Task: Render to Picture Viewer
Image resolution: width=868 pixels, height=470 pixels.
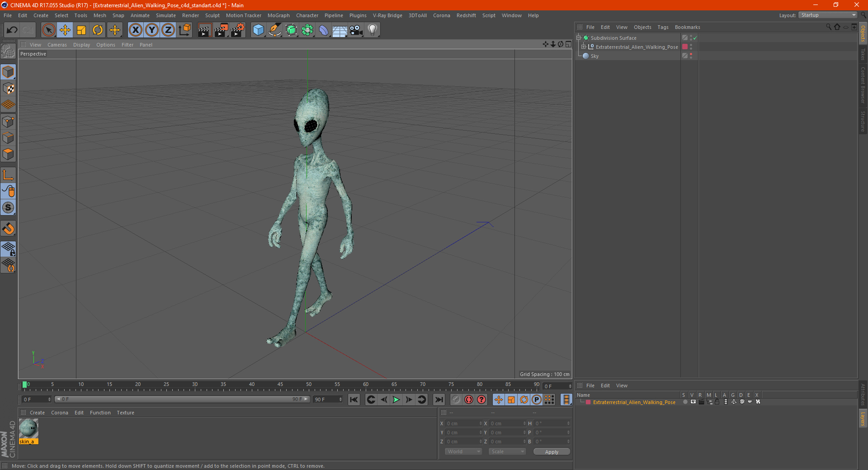Action: coord(221,30)
